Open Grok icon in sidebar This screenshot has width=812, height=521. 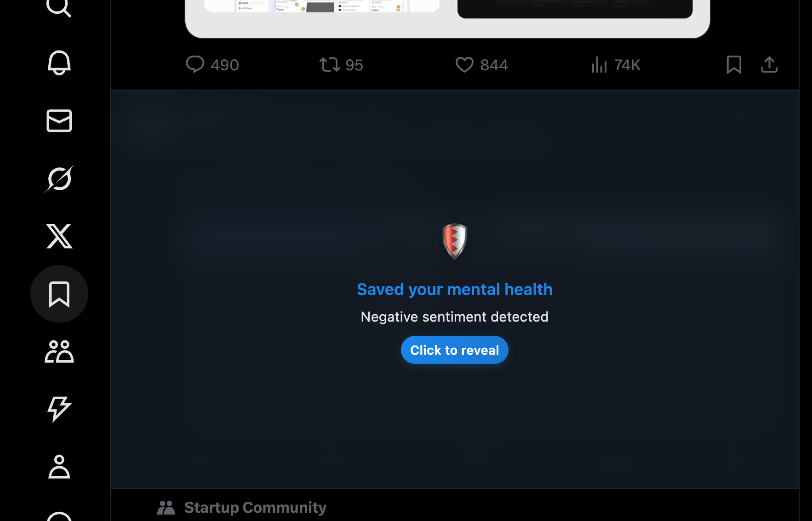pyautogui.click(x=59, y=179)
